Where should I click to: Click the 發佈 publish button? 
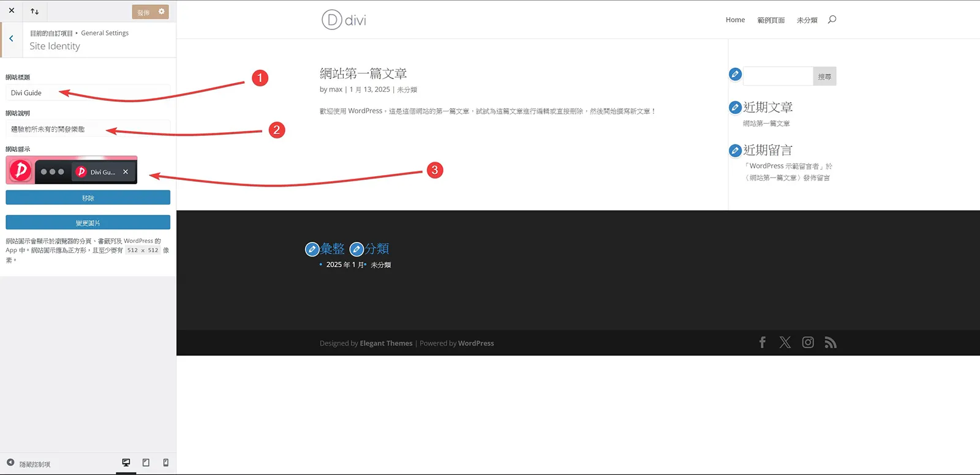pos(143,12)
